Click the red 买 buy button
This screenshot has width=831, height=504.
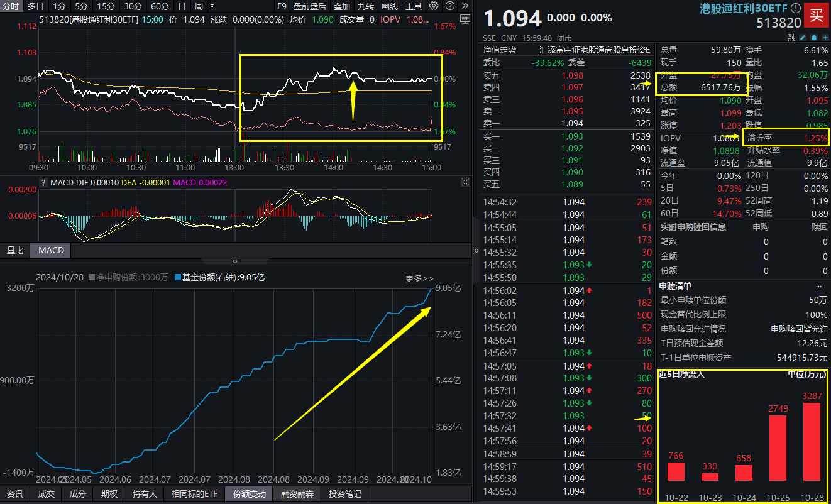(x=817, y=15)
